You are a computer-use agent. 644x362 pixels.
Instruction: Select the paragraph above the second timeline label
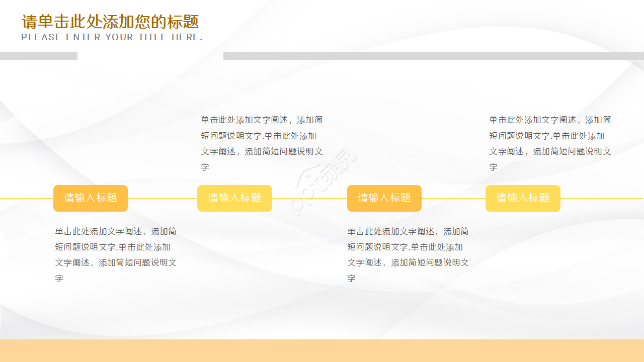click(262, 143)
